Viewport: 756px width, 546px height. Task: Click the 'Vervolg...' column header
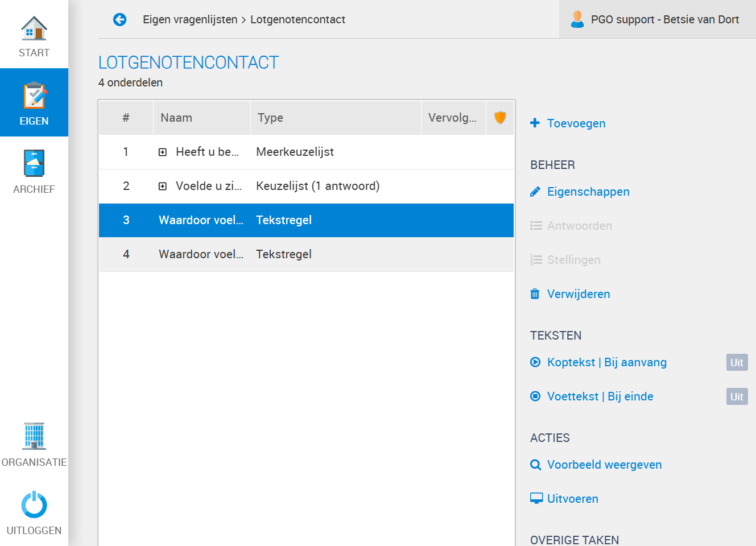point(453,118)
